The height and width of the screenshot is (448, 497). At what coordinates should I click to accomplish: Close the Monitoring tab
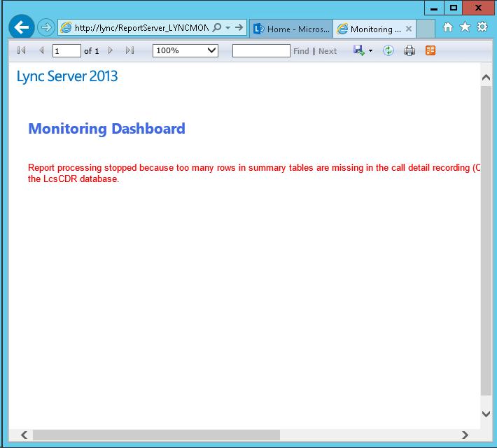409,29
